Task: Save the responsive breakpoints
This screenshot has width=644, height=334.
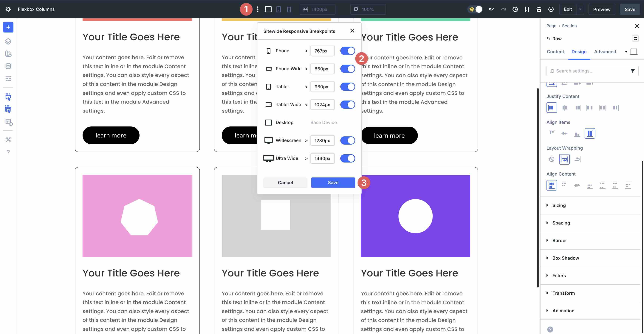Action: [333, 183]
